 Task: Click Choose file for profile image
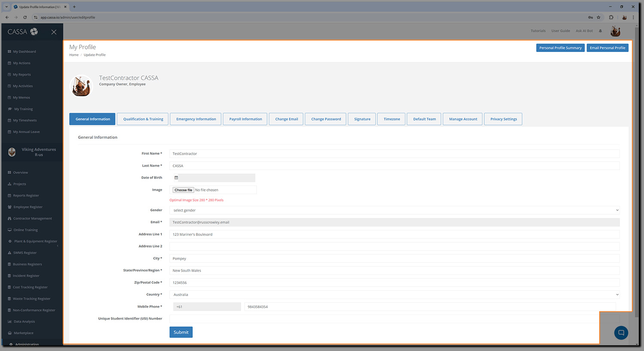click(x=183, y=190)
